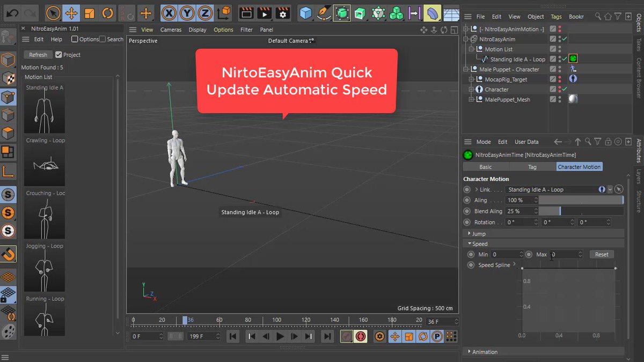
Task: Click character tag on MocapRig_Target
Action: [x=573, y=79]
